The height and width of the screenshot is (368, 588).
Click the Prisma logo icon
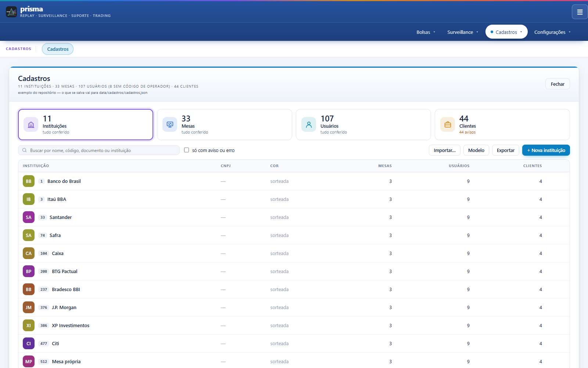click(11, 12)
